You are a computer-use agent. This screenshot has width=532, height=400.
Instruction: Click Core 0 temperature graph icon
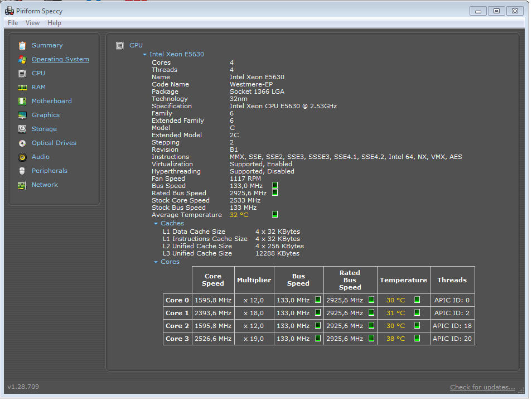click(417, 300)
